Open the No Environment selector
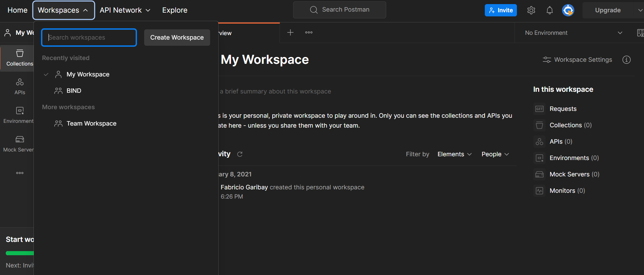 [574, 33]
